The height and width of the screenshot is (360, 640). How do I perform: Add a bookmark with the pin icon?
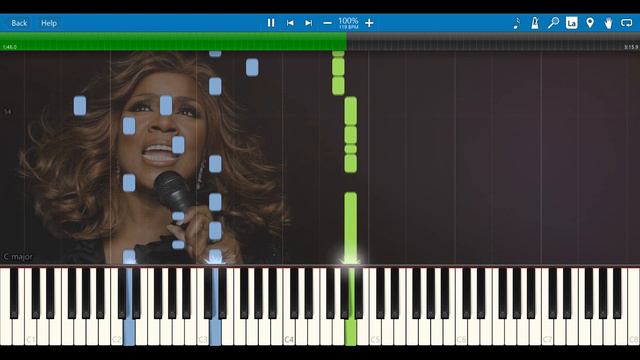pyautogui.click(x=590, y=23)
